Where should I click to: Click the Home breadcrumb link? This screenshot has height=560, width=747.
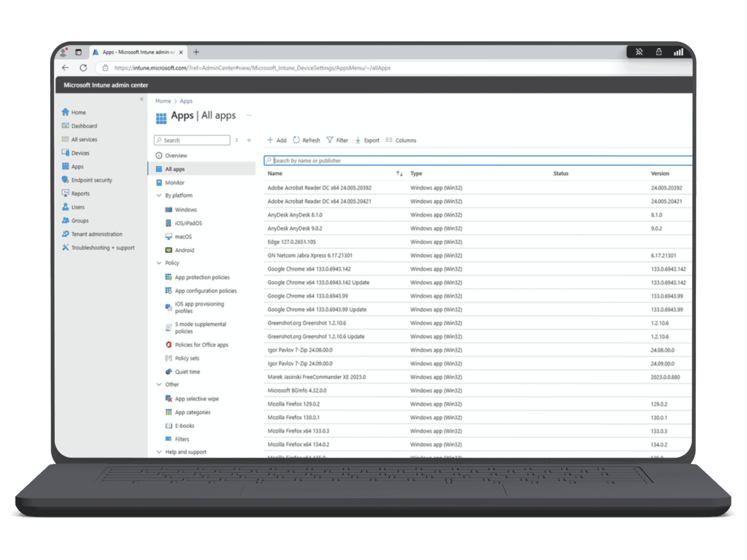click(163, 101)
